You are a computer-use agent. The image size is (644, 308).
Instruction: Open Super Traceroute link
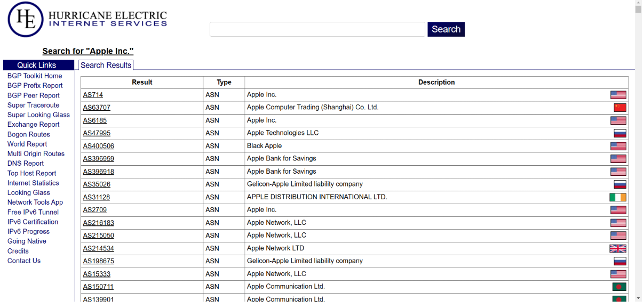34,105
